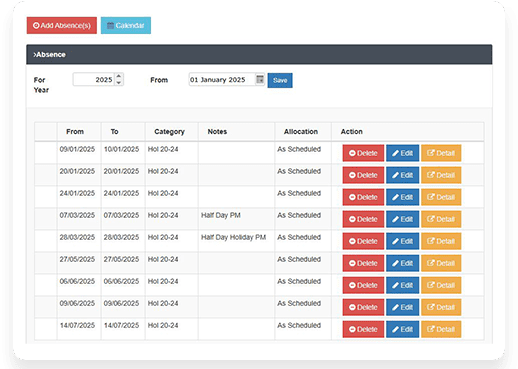Image resolution: width=518 pixels, height=369 pixels.
Task: Click the Save button
Action: pos(280,80)
